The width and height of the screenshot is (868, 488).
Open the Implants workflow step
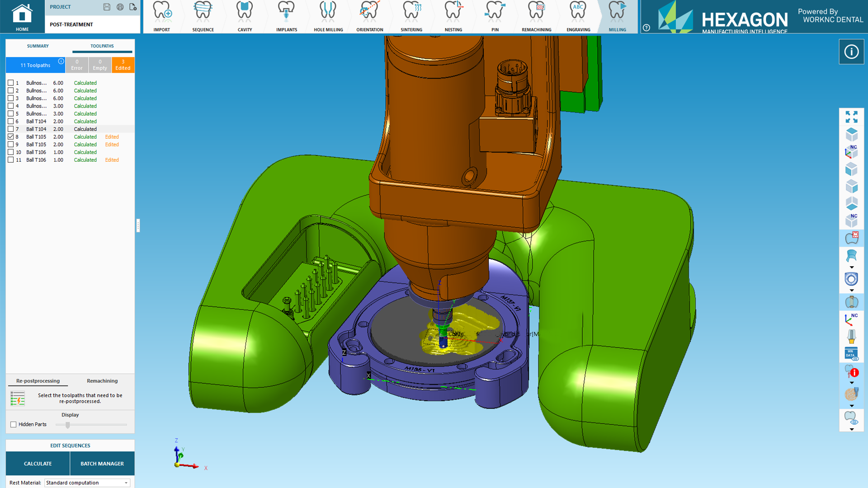[x=286, y=16]
